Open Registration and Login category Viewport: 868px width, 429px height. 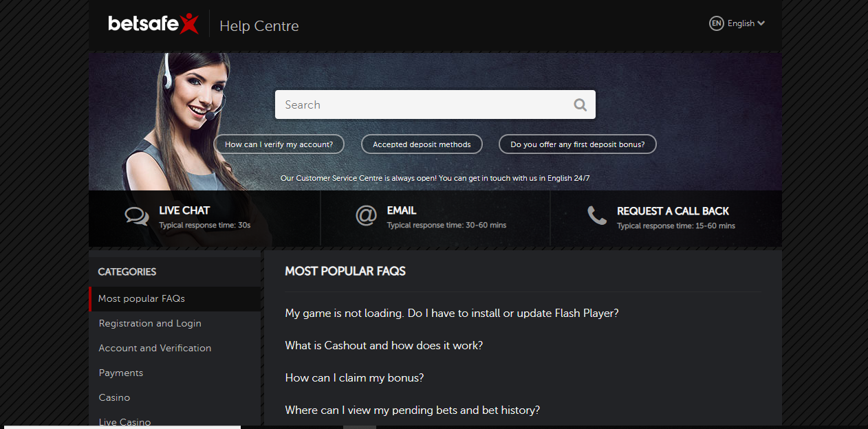[x=175, y=324]
